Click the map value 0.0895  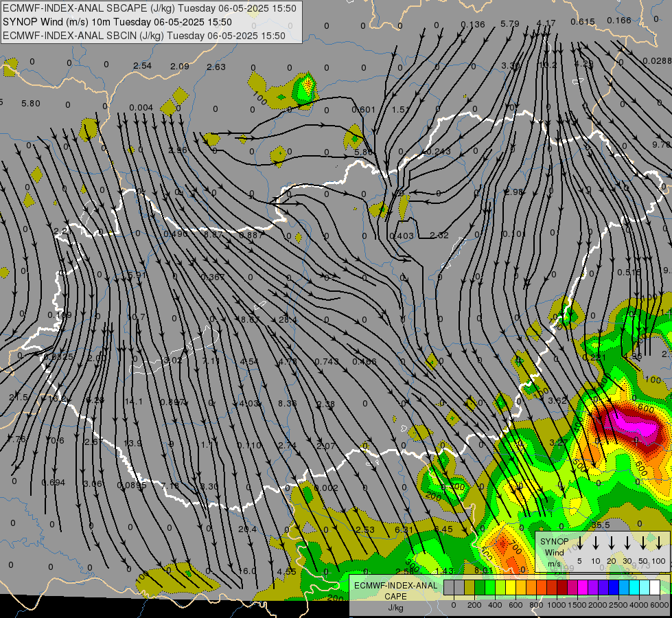pyautogui.click(x=132, y=485)
